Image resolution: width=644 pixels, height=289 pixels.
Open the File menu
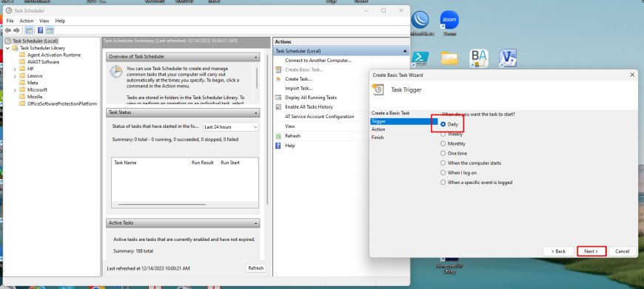click(10, 21)
